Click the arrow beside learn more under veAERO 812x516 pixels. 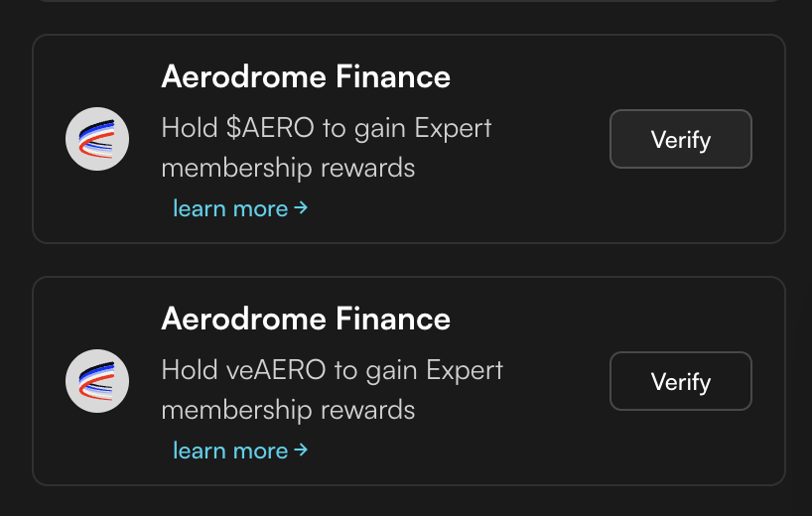[x=301, y=451]
